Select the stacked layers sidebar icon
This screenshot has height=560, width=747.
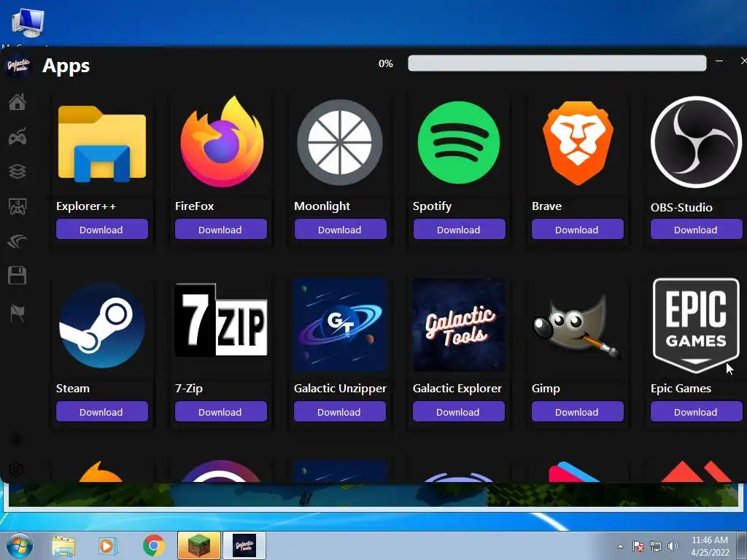[x=18, y=171]
